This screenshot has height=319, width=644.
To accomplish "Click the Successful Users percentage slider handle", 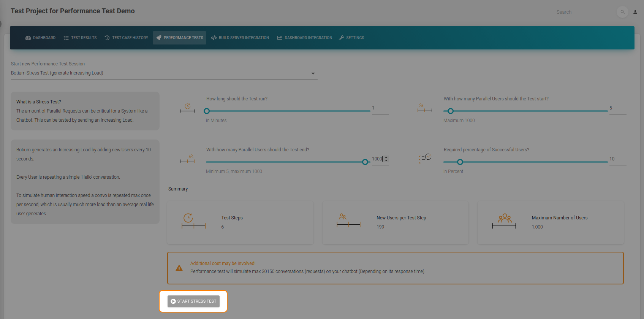I will coord(460,162).
